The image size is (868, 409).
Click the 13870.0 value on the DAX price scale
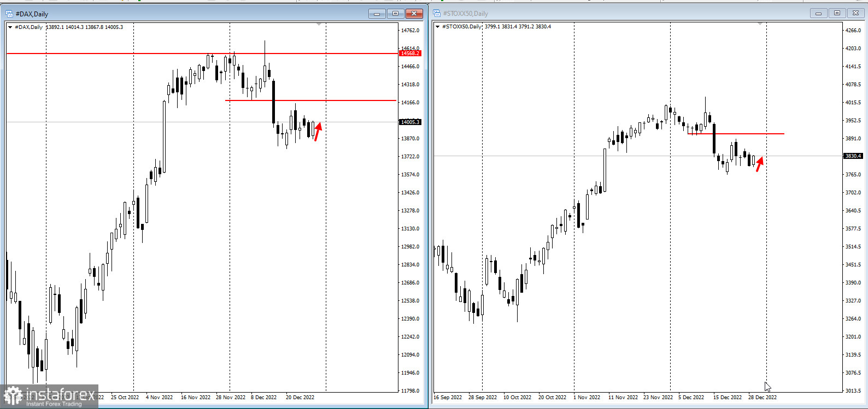[410, 139]
